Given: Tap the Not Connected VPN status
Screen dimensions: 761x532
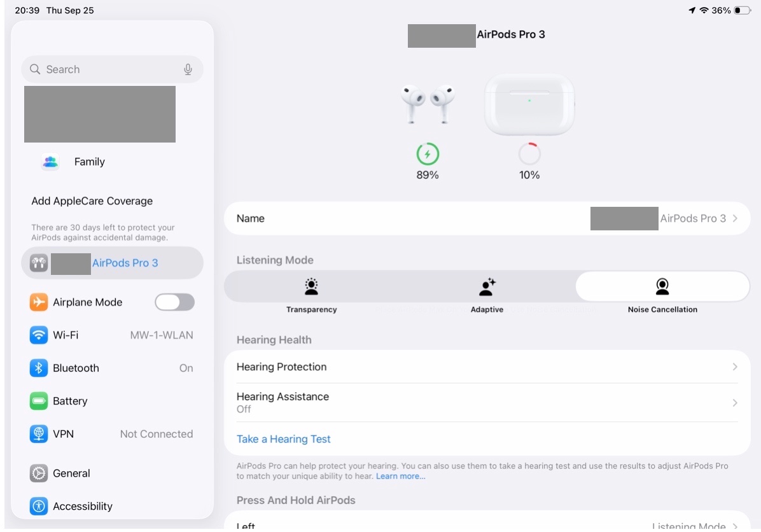Looking at the screenshot, I should tap(157, 434).
